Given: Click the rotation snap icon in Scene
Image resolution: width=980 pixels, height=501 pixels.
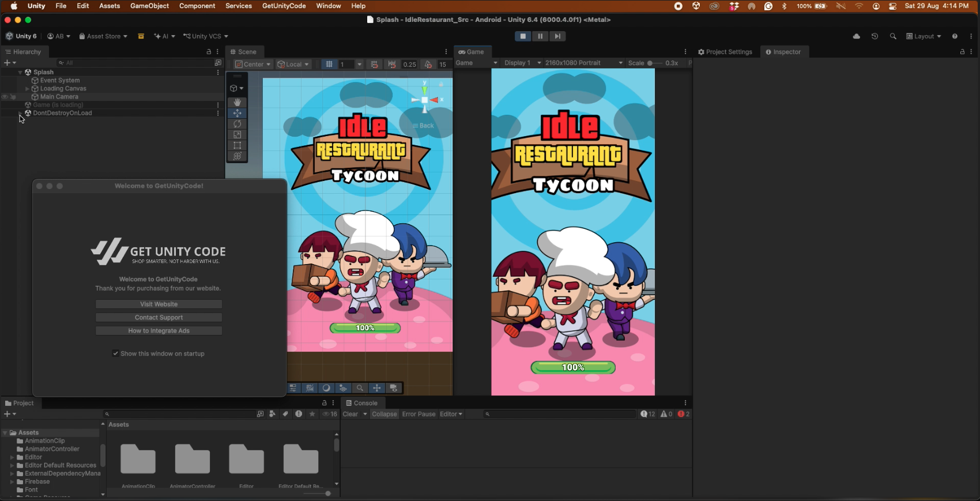Looking at the screenshot, I should click(428, 65).
